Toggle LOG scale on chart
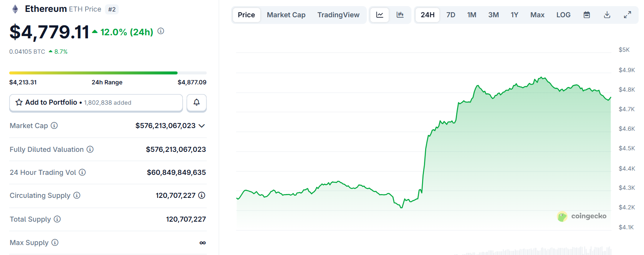Viewport: 644px width, 255px height. [x=563, y=15]
